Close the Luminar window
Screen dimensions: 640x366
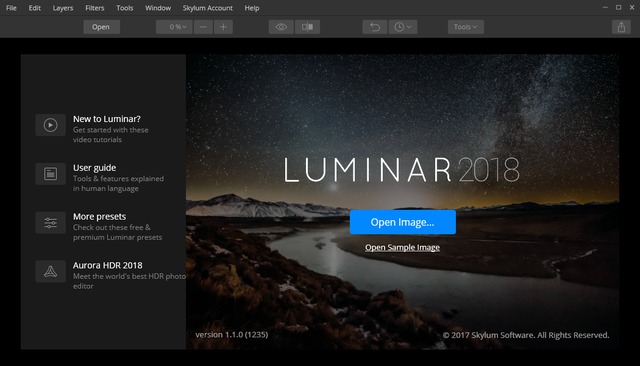click(x=632, y=7)
